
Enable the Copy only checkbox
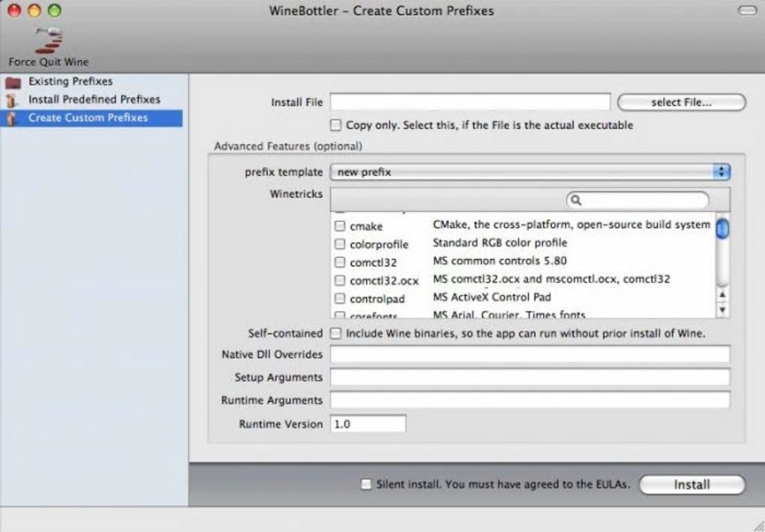[x=336, y=125]
